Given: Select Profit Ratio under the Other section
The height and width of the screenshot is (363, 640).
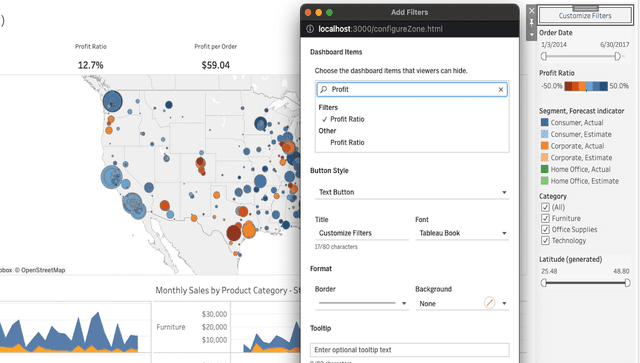Looking at the screenshot, I should tap(347, 143).
